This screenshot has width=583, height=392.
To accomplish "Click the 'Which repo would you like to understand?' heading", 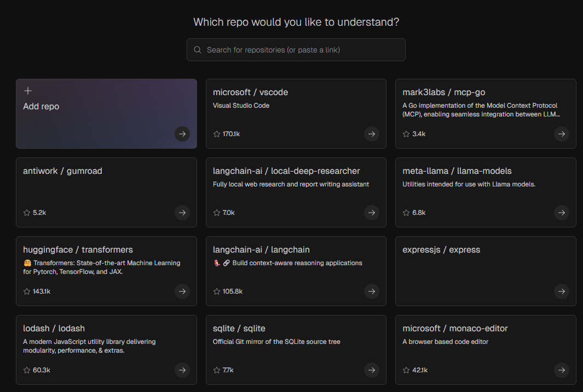I will click(296, 22).
